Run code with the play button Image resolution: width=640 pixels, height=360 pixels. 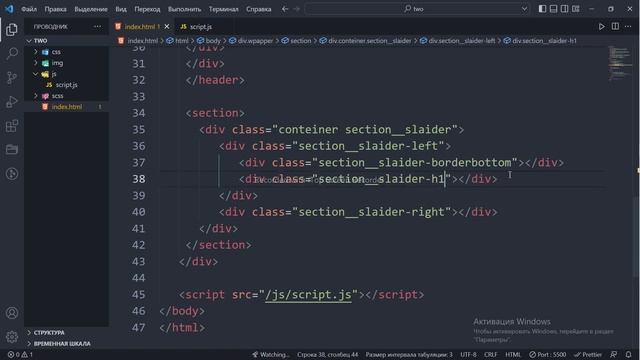click(601, 27)
